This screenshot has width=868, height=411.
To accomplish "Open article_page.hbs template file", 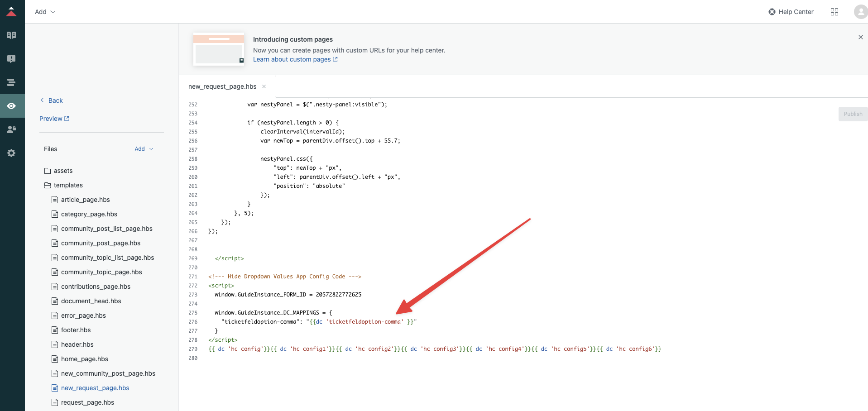I will point(81,200).
